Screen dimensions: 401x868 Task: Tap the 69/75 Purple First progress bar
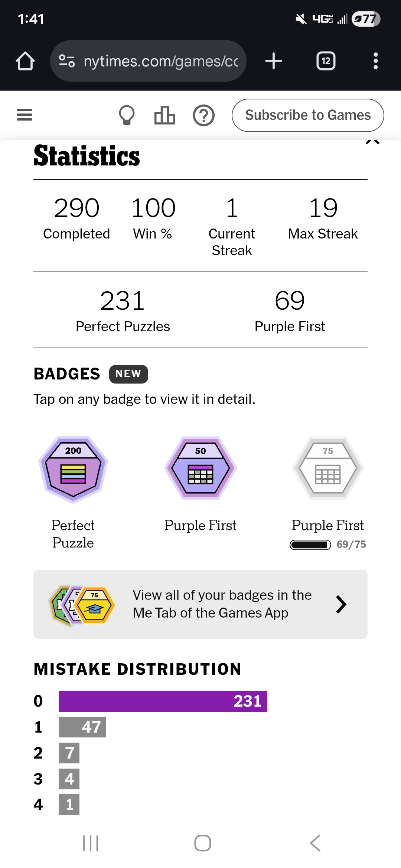[x=310, y=545]
